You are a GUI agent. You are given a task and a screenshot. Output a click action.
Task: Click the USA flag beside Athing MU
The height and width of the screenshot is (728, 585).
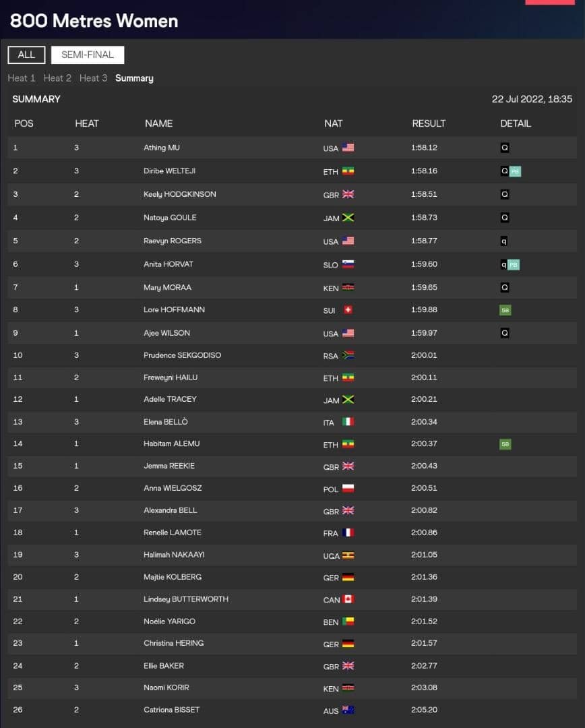pos(348,148)
